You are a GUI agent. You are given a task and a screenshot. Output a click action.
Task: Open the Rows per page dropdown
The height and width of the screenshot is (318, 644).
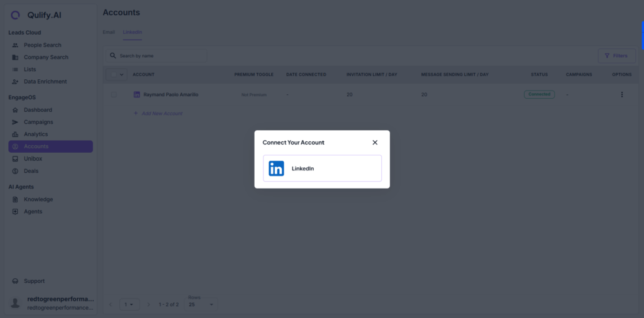click(201, 304)
